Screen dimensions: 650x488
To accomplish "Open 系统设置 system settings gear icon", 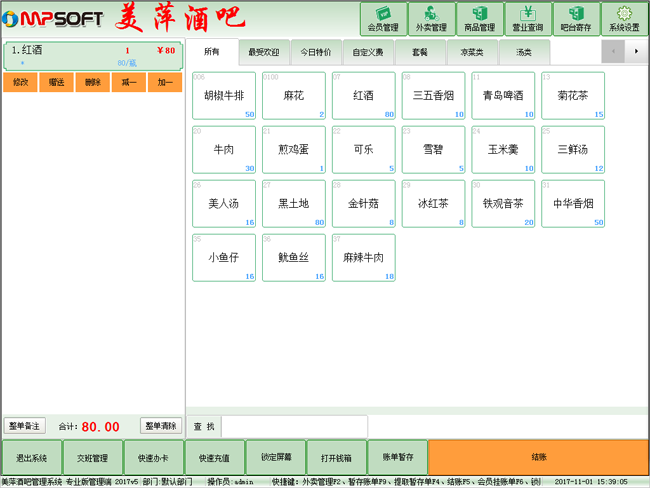I will point(624,19).
